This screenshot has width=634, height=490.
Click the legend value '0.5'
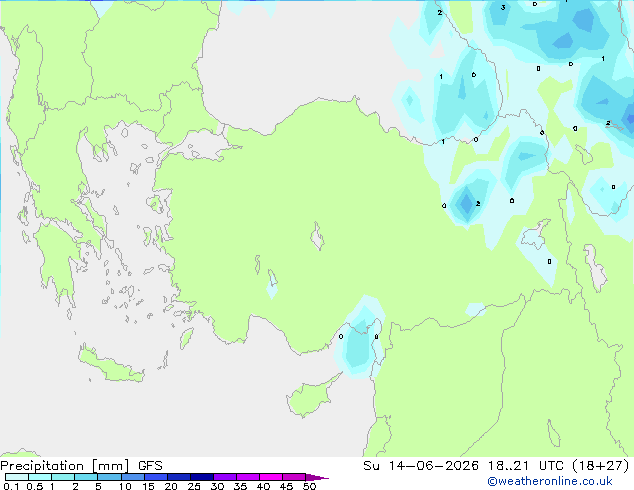coord(34,486)
